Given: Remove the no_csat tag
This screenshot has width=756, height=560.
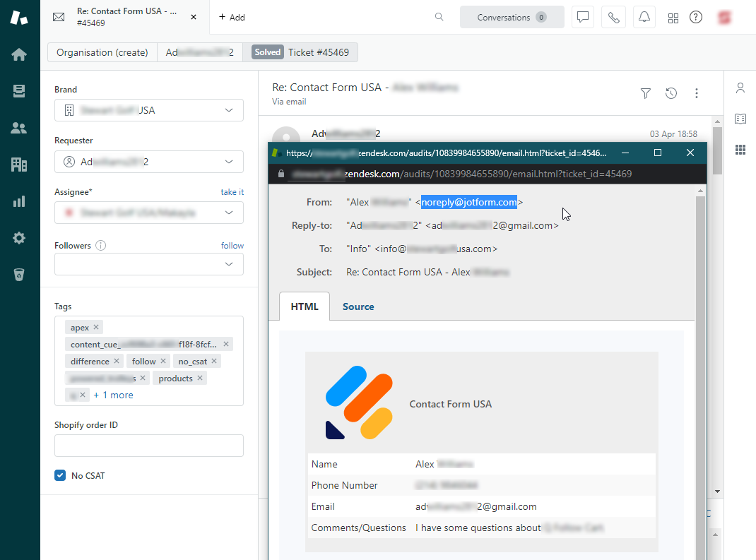Looking at the screenshot, I should (214, 361).
